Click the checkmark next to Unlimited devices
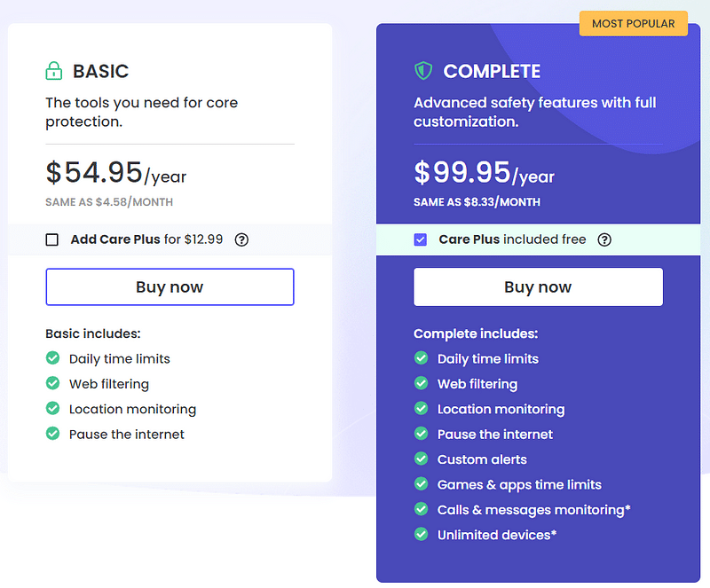This screenshot has width=710, height=588. [421, 534]
